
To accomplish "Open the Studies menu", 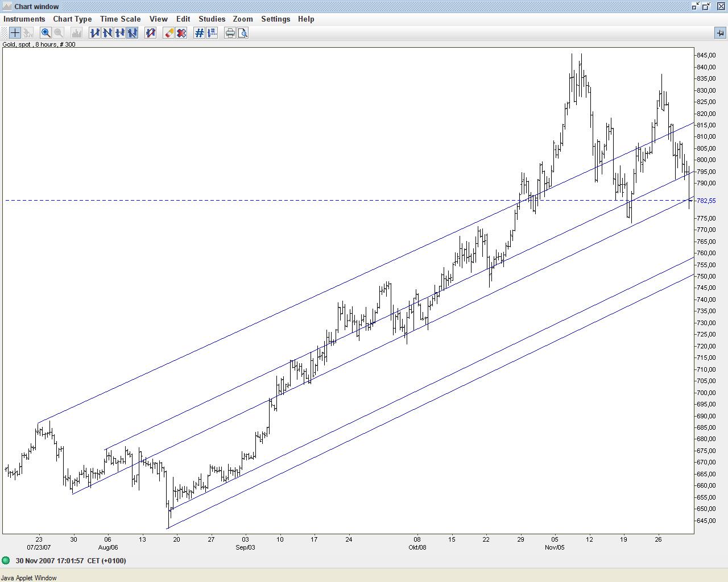I will [212, 19].
